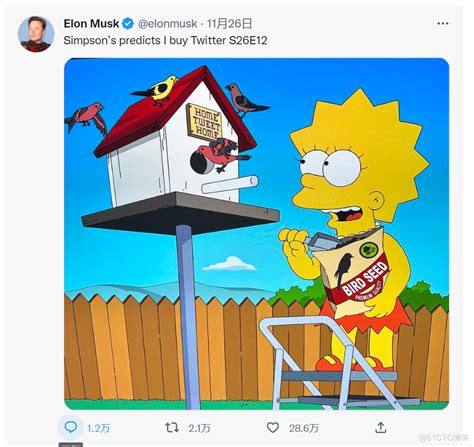This screenshot has width=474, height=447.
Task: Click the 2.1万 retweet count
Action: 199,428
